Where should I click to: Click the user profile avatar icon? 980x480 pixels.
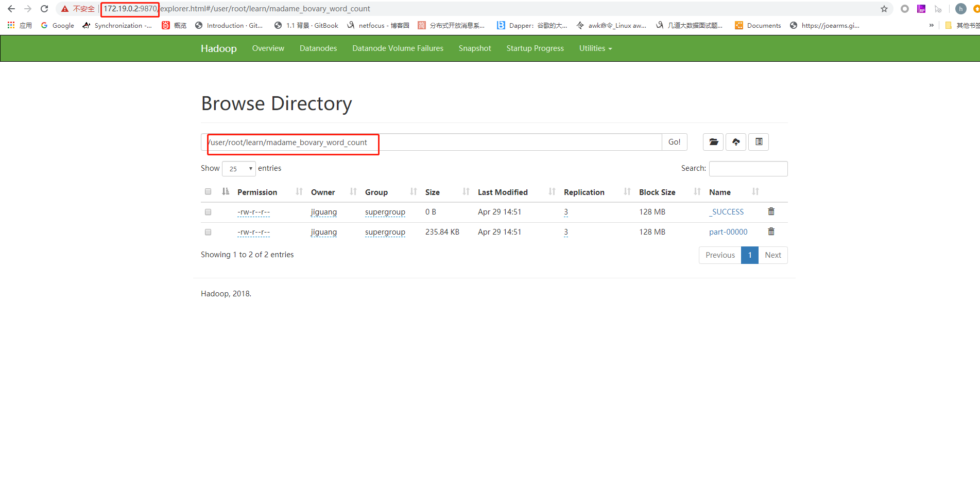960,9
